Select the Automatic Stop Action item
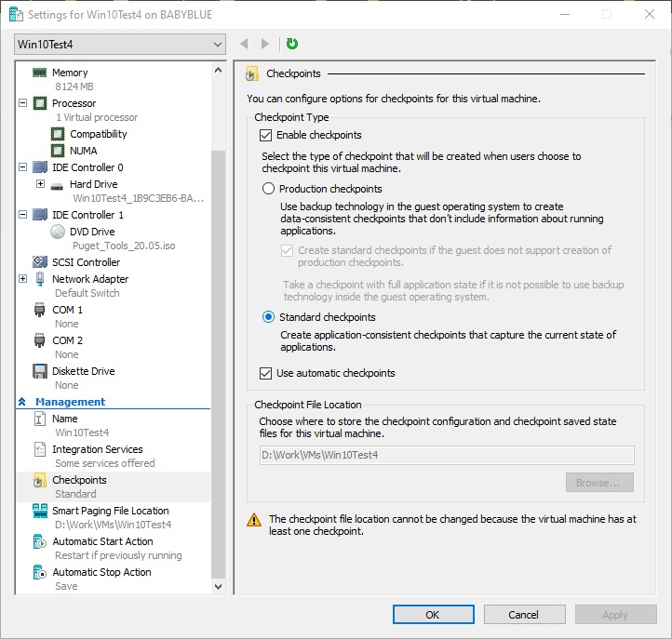672x639 pixels. pos(101,572)
